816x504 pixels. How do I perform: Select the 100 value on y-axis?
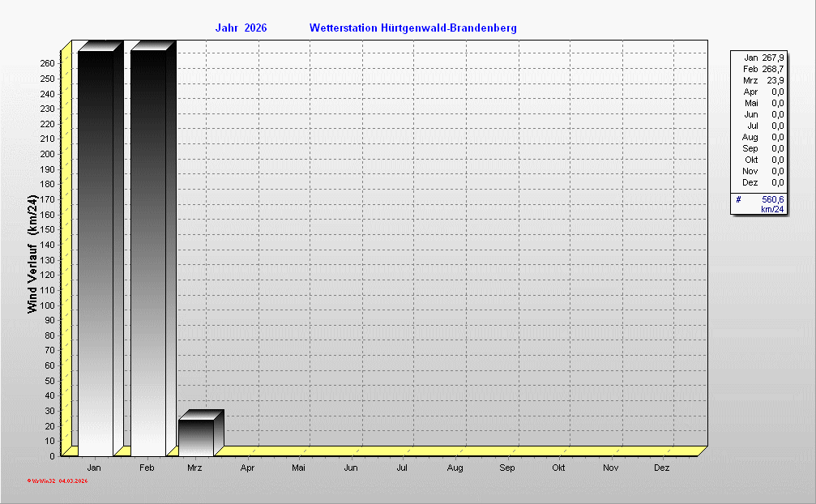(x=47, y=305)
